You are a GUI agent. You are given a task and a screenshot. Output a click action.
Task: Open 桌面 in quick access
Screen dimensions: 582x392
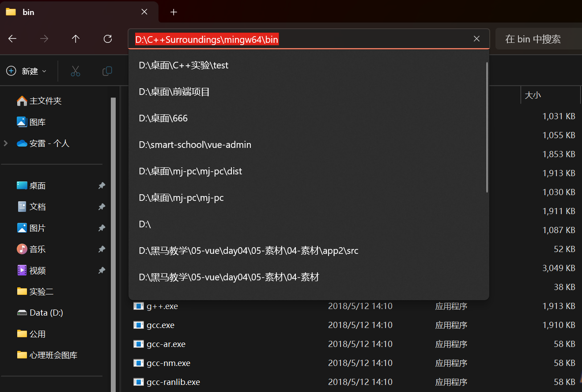coord(31,186)
